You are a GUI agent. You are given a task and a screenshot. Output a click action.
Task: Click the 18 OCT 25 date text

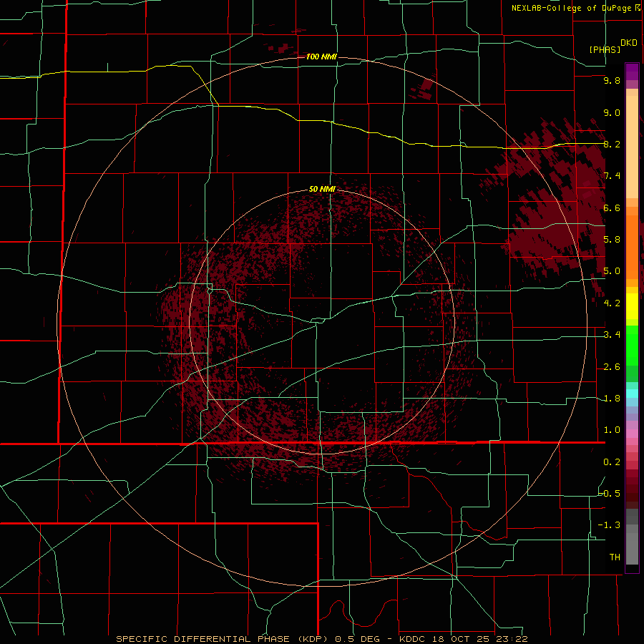(461, 639)
